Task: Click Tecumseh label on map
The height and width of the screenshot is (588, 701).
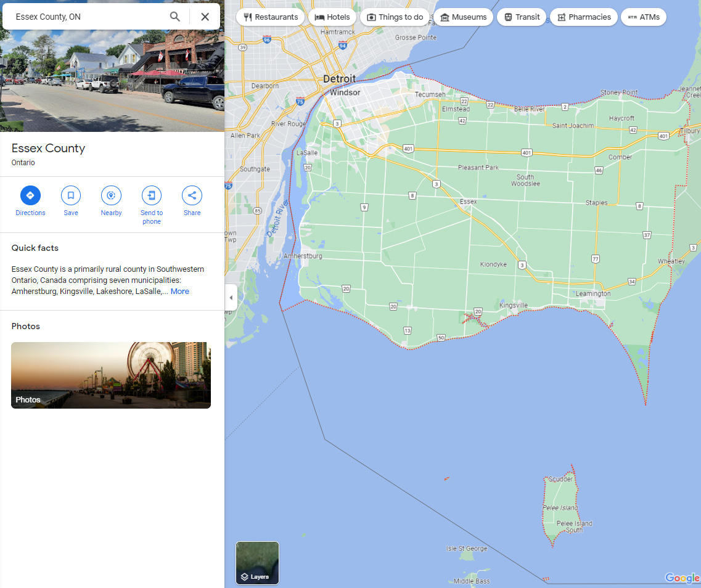Action: point(430,94)
